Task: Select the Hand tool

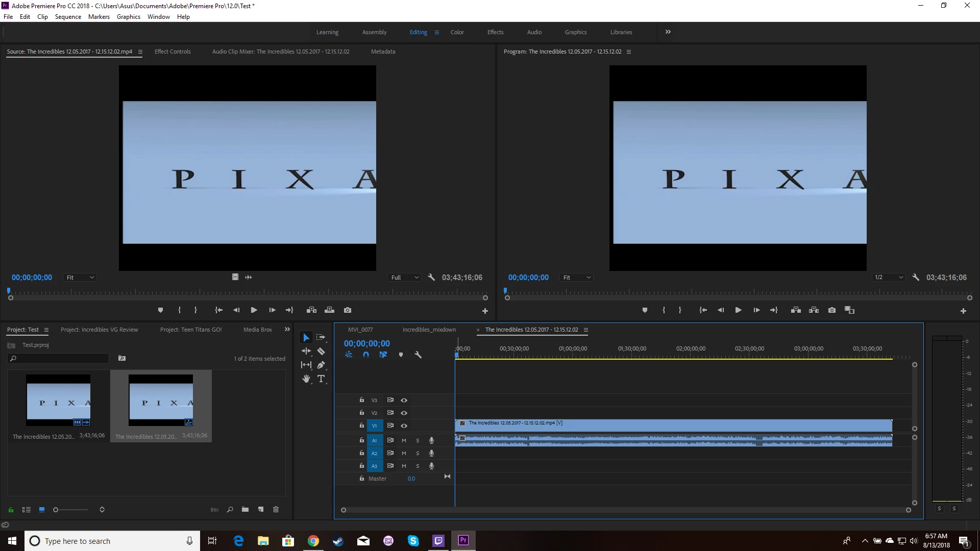Action: tap(306, 379)
